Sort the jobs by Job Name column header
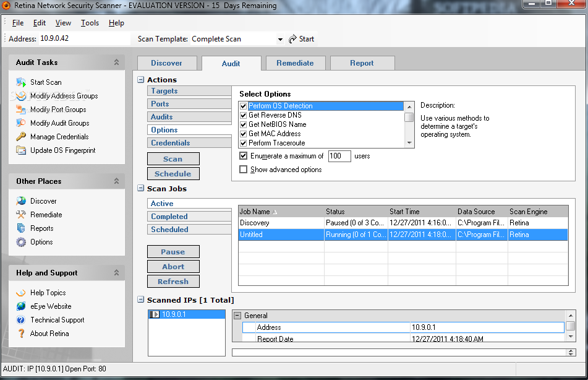 click(x=281, y=212)
